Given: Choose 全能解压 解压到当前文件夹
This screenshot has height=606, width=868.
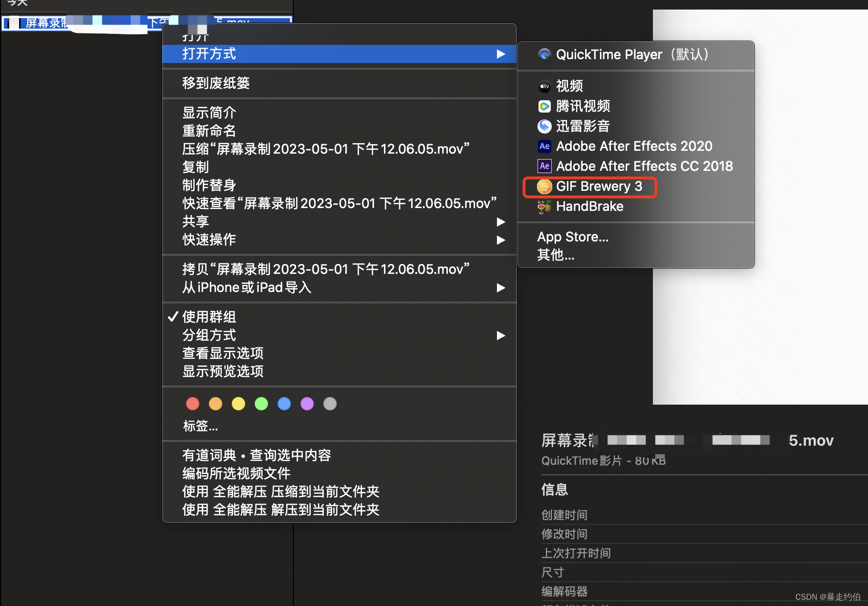Looking at the screenshot, I should tap(340, 510).
